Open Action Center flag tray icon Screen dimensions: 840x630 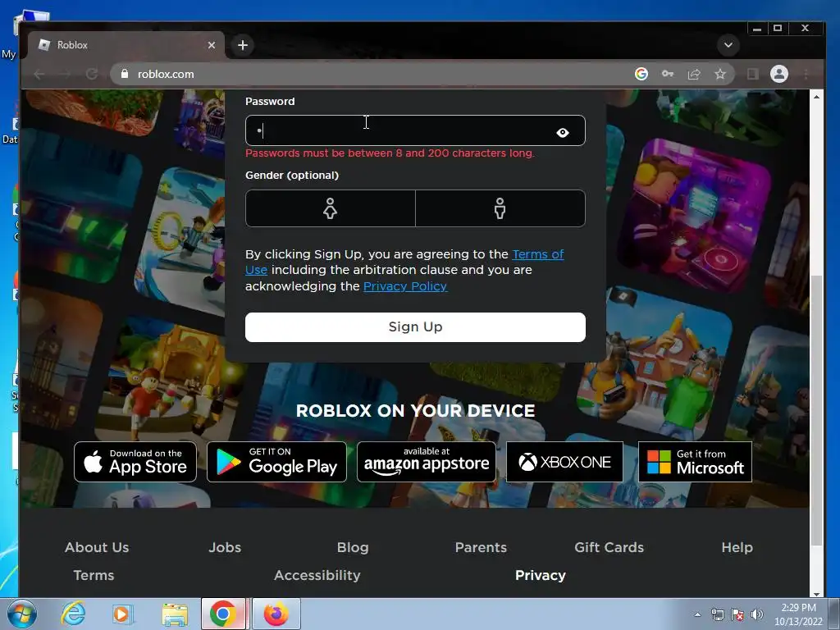737,614
